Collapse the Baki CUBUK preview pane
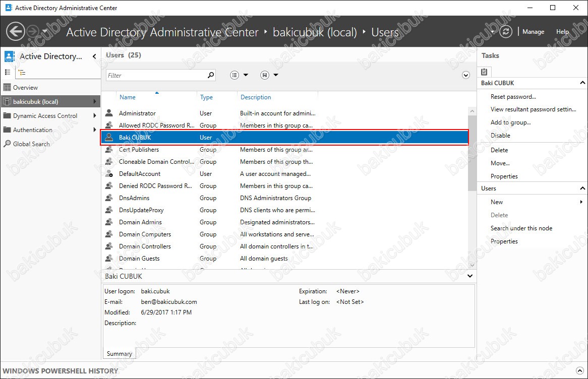This screenshot has height=379, width=588. tap(470, 276)
